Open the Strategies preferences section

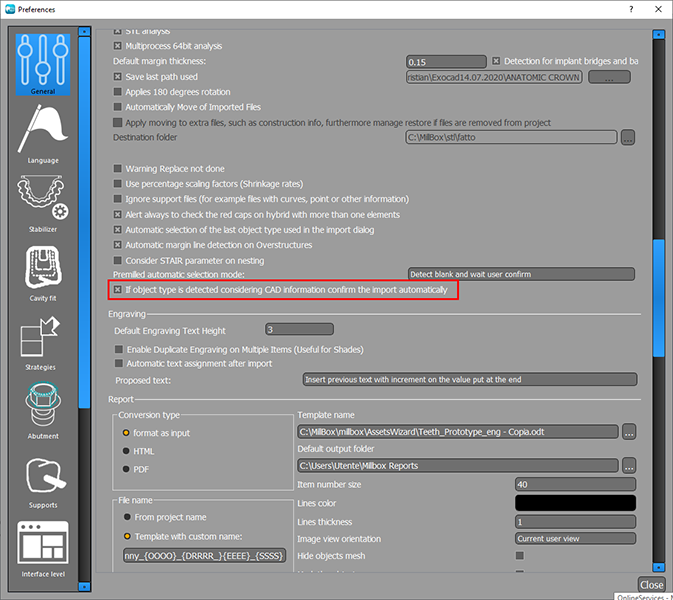[41, 342]
